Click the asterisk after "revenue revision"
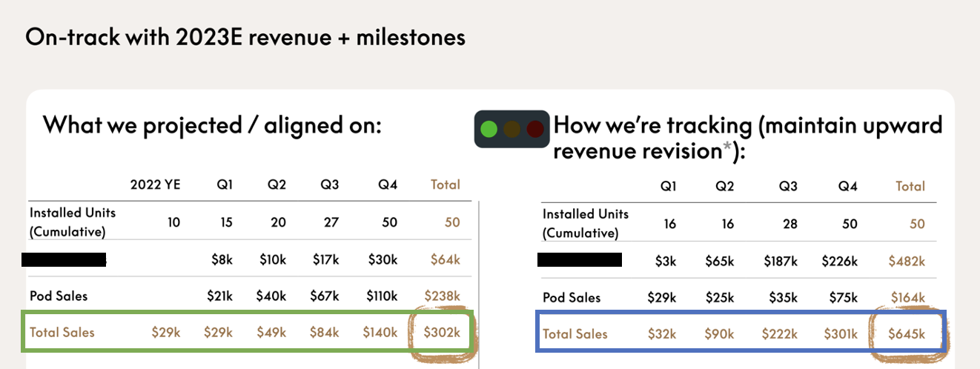 (x=727, y=150)
